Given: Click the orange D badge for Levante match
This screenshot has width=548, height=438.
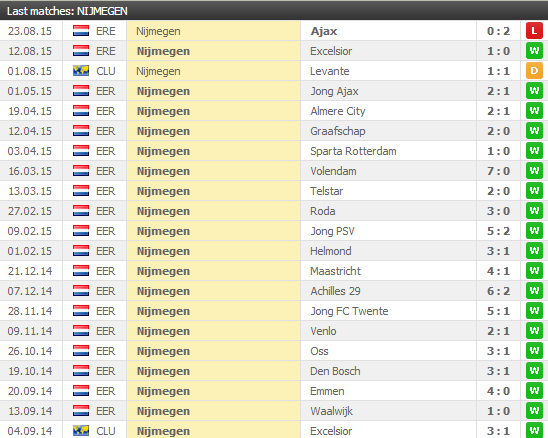Looking at the screenshot, I should [534, 71].
